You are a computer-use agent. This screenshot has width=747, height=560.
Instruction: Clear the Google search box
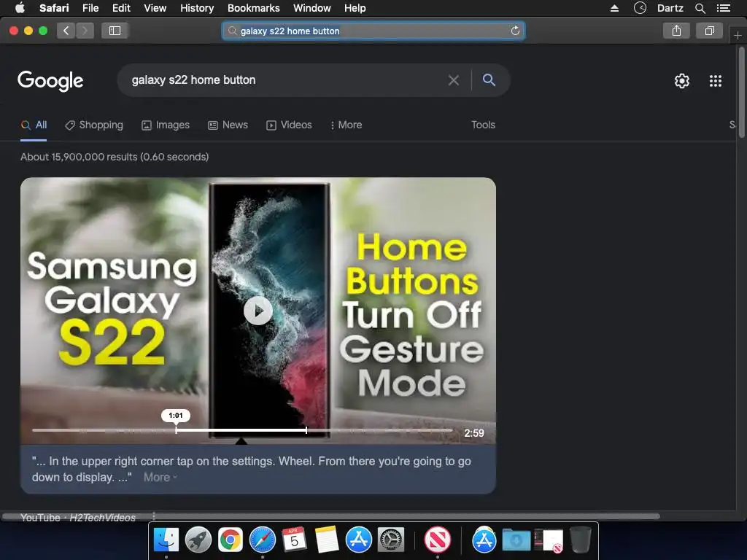pos(454,80)
